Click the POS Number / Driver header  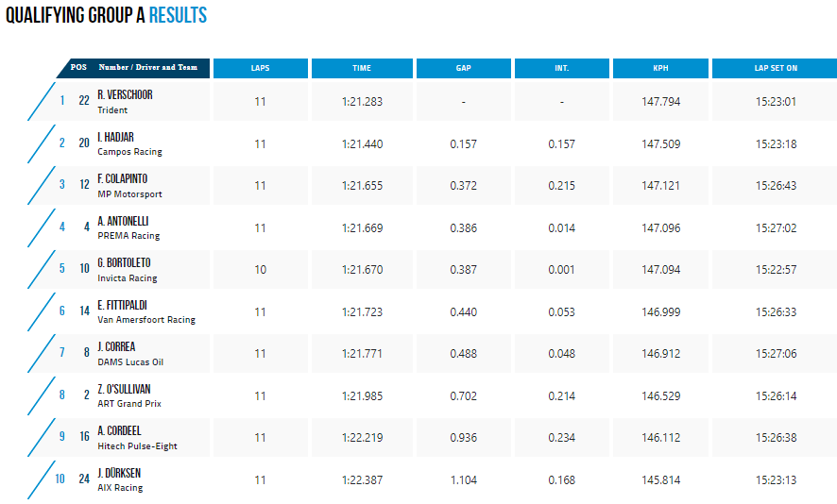[133, 68]
